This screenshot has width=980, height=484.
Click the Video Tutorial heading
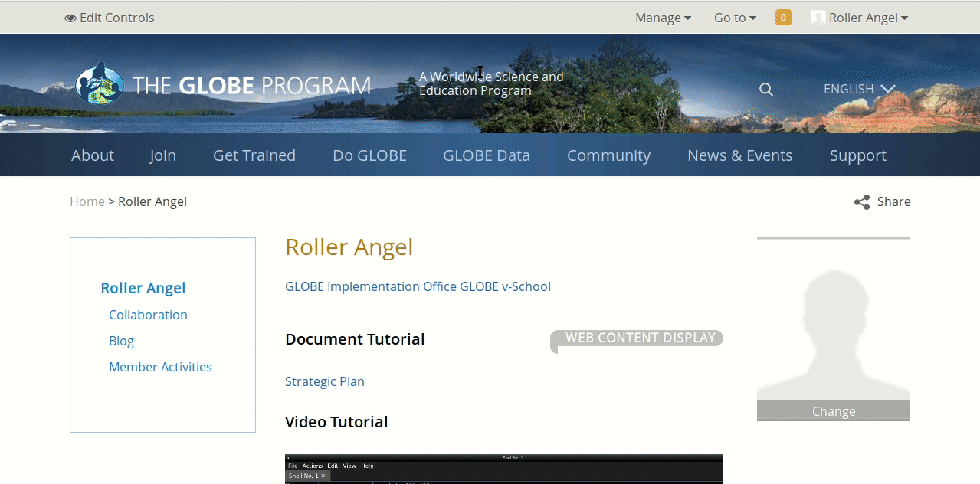336,422
